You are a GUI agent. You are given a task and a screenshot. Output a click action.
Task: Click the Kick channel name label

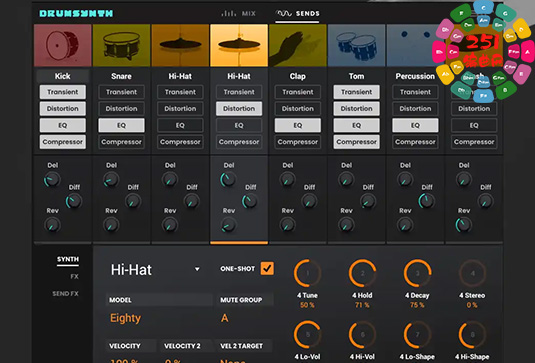tap(63, 76)
